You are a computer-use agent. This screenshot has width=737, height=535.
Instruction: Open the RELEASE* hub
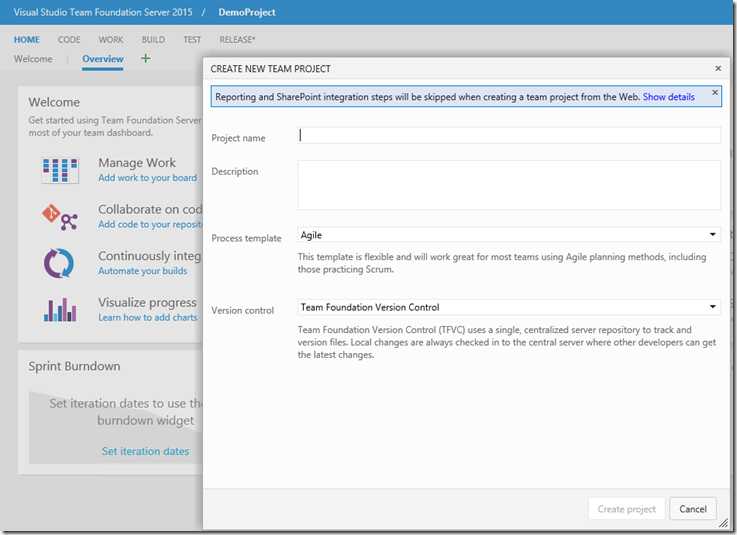point(237,40)
